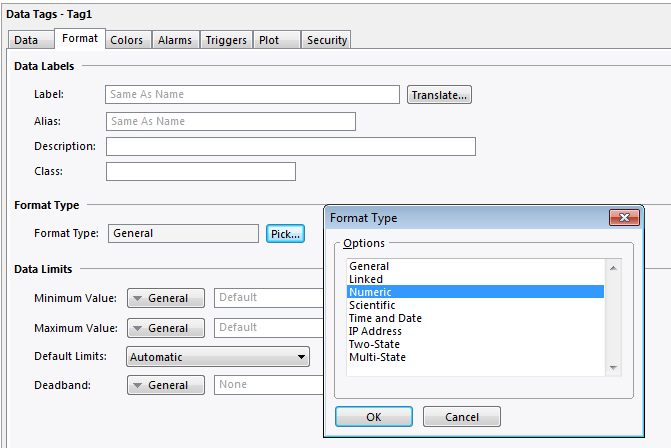Select Numeric in the Options list
The image size is (671, 448).
click(x=475, y=292)
